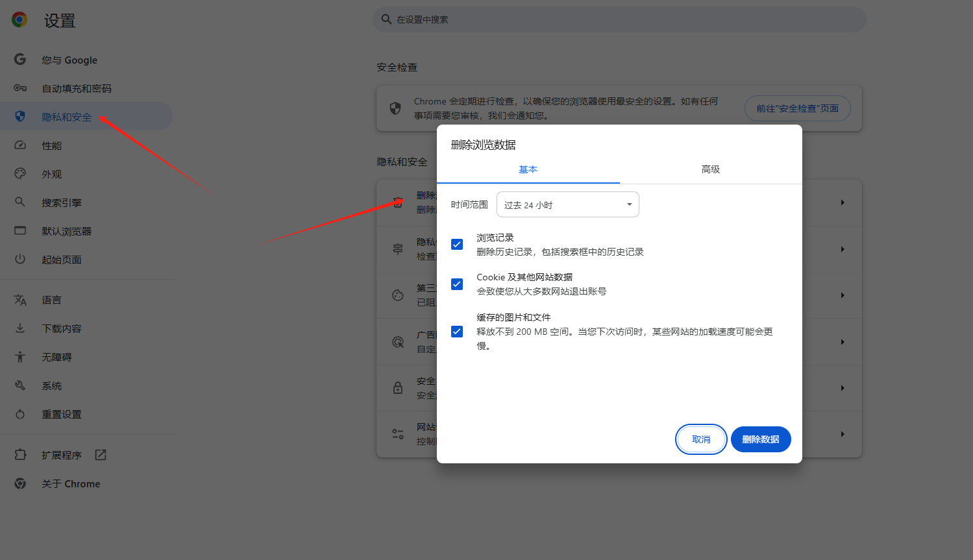Viewport: 973px width, 560px height.
Task: Click the translate icon for 语言
Action: tap(20, 300)
